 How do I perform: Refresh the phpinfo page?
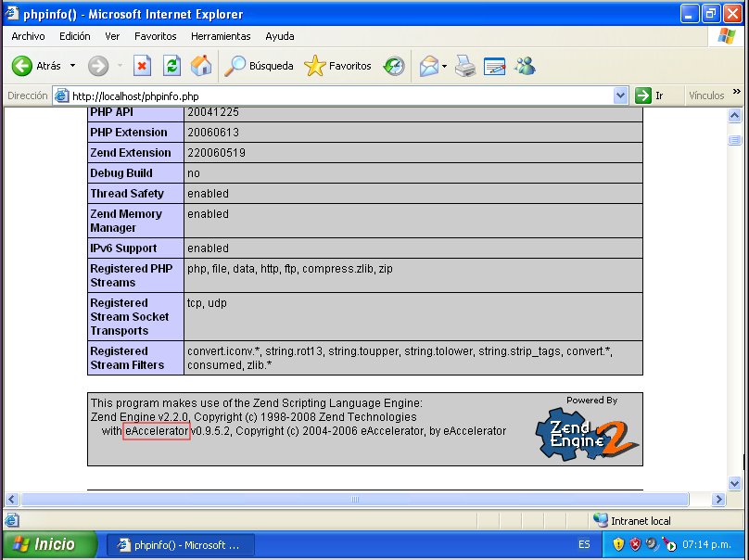point(171,66)
